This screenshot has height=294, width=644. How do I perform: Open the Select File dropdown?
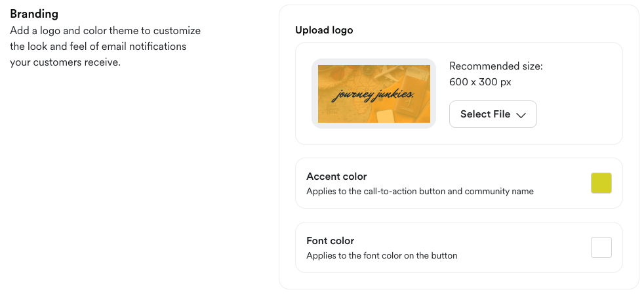(493, 114)
